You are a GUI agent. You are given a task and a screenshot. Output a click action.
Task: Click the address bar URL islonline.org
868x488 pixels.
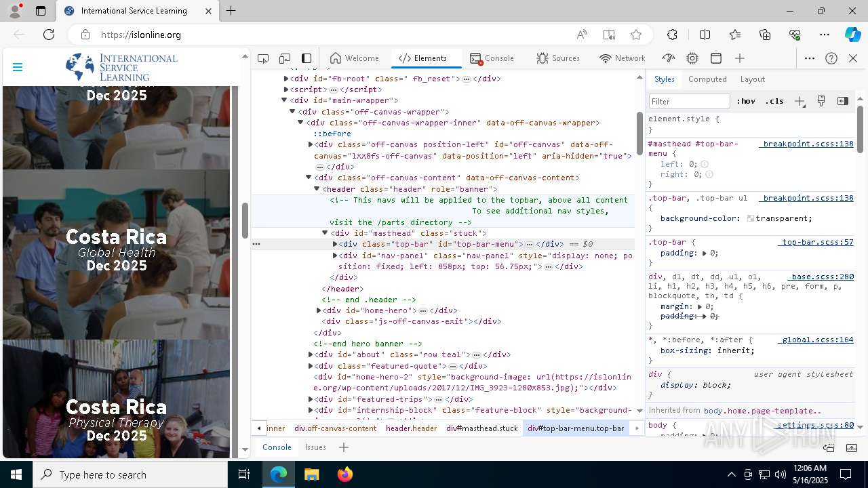pyautogui.click(x=141, y=35)
